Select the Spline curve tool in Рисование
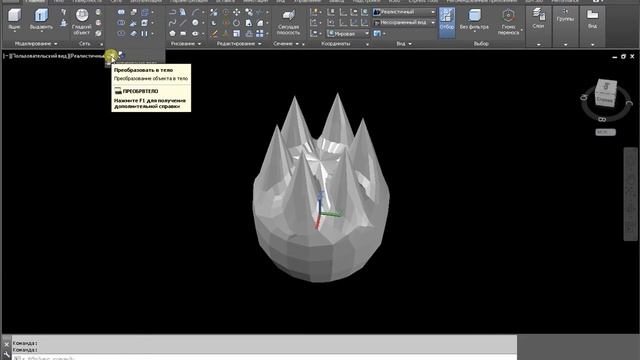This screenshot has height=360, width=640. coord(172,23)
